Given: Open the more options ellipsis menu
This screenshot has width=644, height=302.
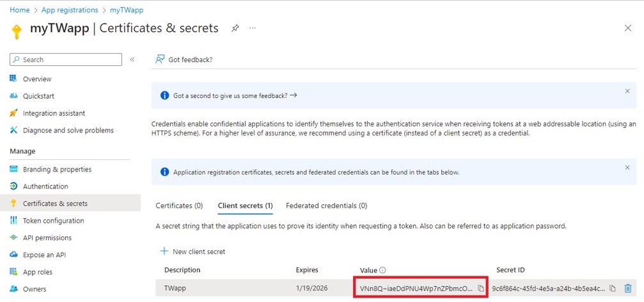Looking at the screenshot, I should click(x=253, y=28).
